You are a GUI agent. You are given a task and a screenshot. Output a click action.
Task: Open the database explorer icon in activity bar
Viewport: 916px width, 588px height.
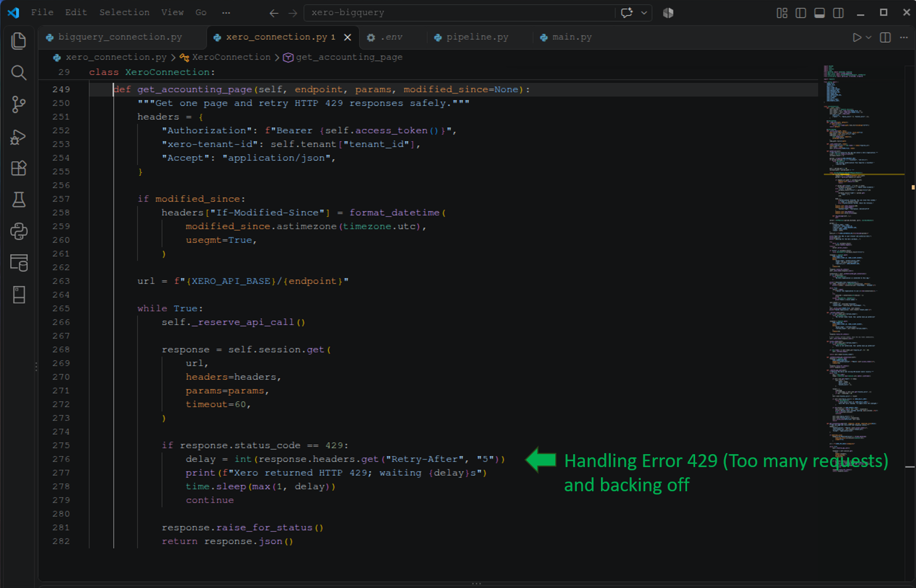pos(19,263)
